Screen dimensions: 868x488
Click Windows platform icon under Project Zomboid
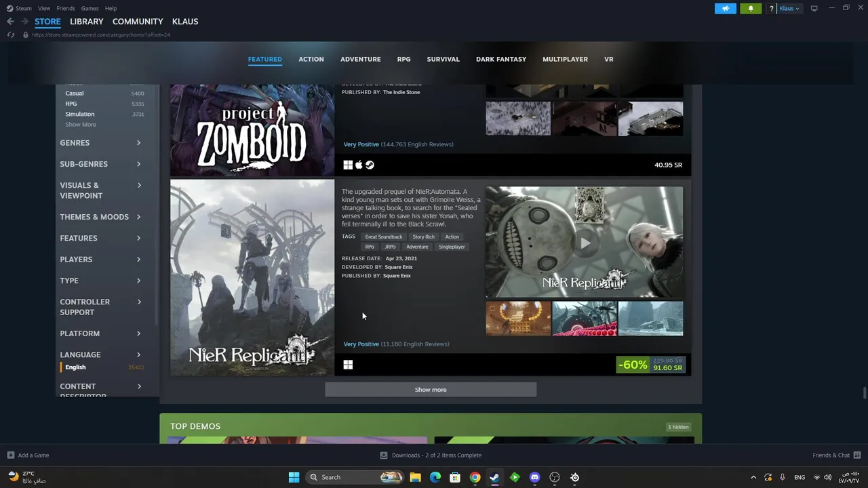click(348, 165)
